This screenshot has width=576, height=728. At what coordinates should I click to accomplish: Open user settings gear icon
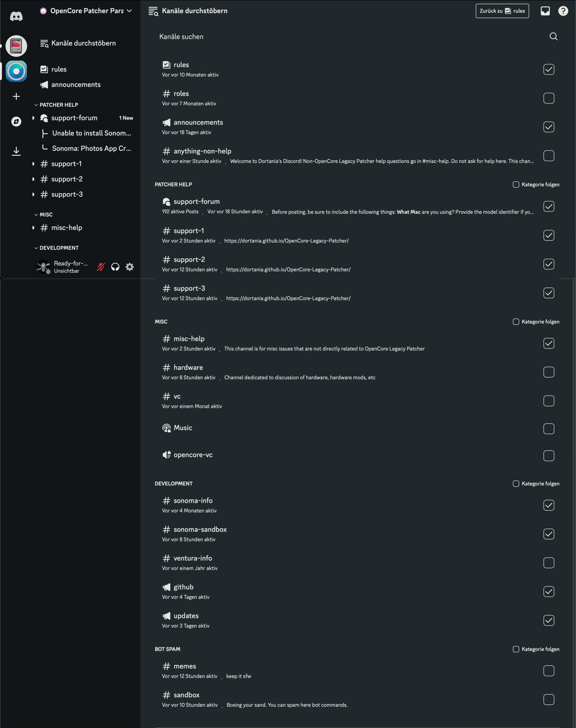tap(130, 267)
